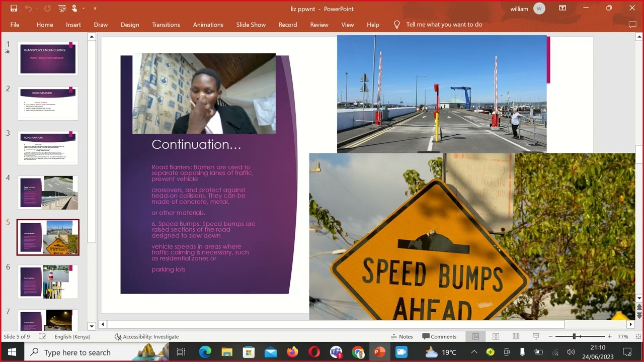Switch to the Home tab
644x362 pixels.
[45, 25]
